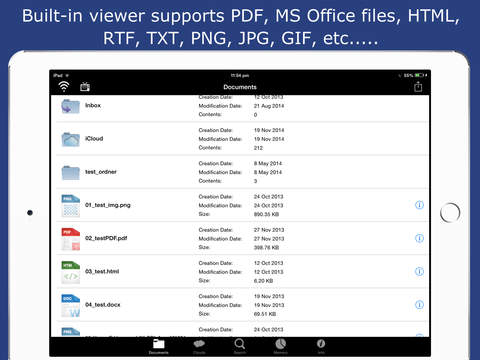Image resolution: width=480 pixels, height=360 pixels.
Task: Open the Search tab
Action: tap(240, 346)
